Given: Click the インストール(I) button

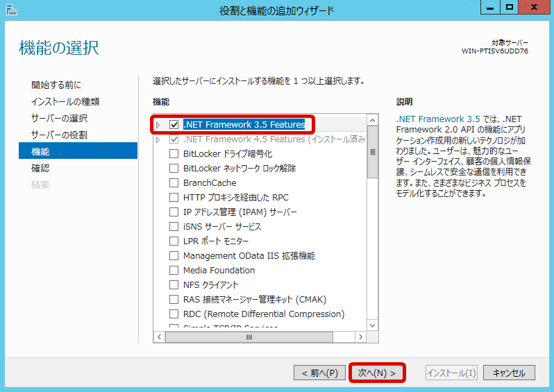Looking at the screenshot, I should (451, 373).
